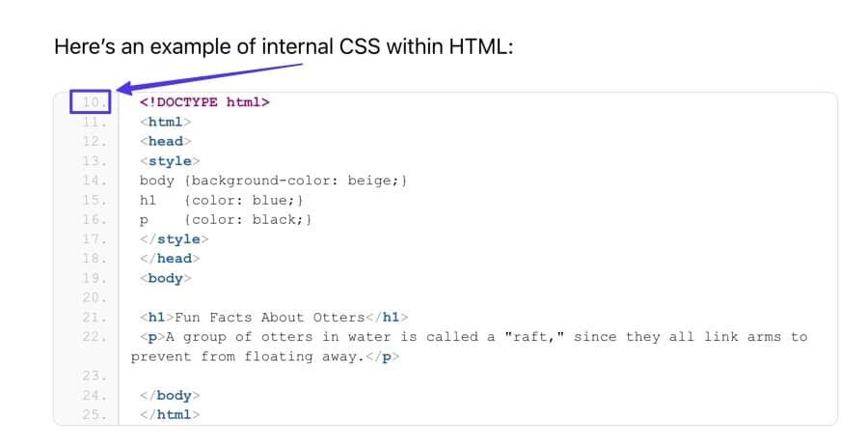Image resolution: width=868 pixels, height=447 pixels.
Task: Select line number 20 in the gutter
Action: [x=94, y=297]
